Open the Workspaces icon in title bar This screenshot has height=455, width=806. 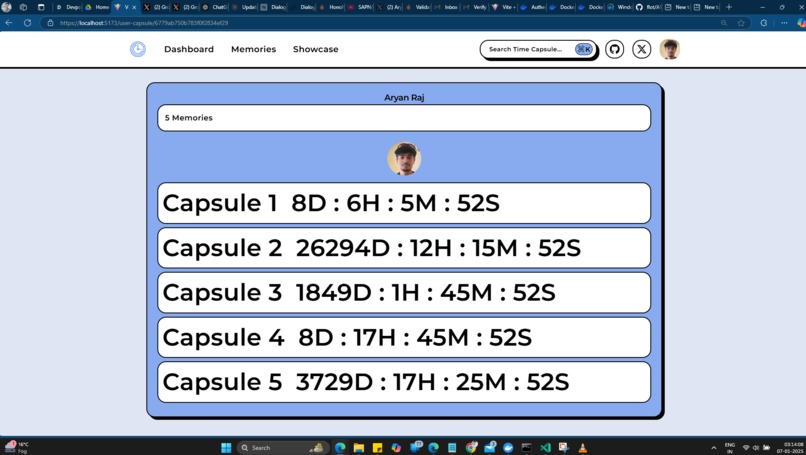(x=23, y=7)
